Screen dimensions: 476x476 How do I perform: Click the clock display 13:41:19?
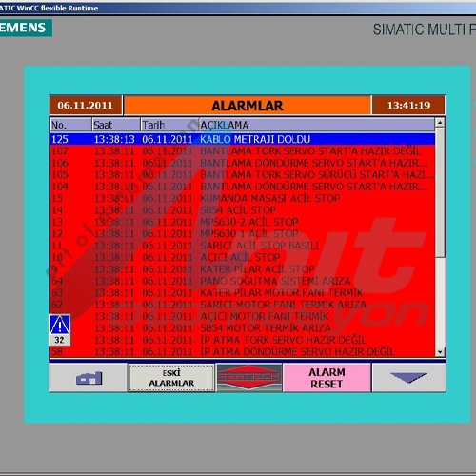coord(408,106)
